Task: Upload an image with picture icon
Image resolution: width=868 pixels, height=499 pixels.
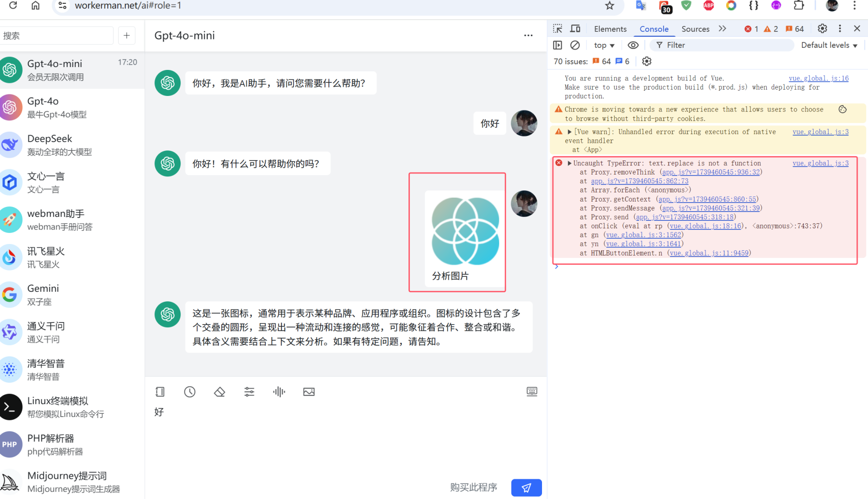Action: [309, 391]
